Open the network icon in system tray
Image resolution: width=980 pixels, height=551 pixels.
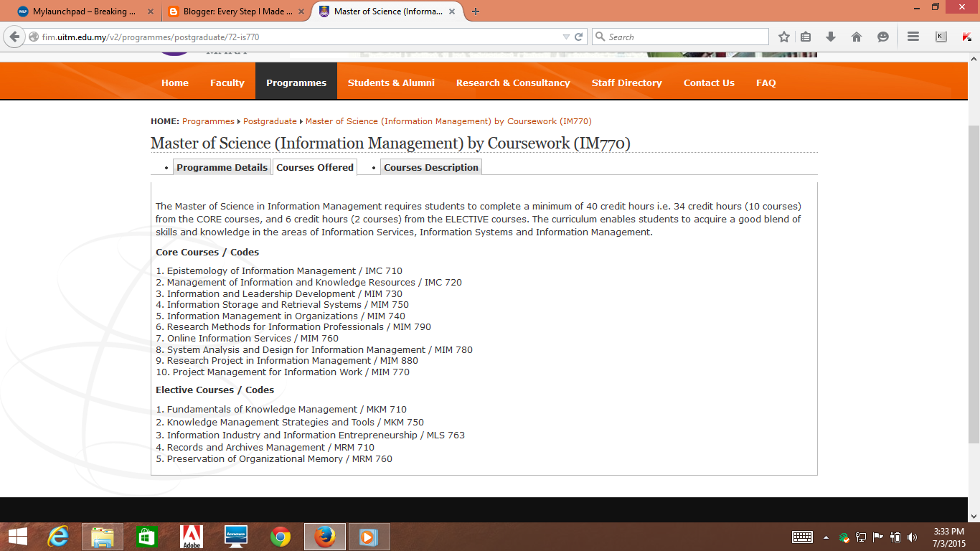(x=861, y=537)
